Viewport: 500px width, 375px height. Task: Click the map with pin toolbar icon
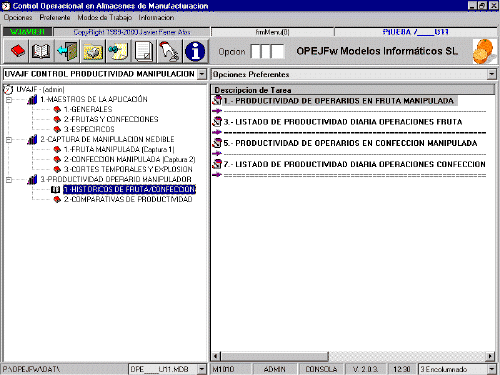[x=118, y=51]
